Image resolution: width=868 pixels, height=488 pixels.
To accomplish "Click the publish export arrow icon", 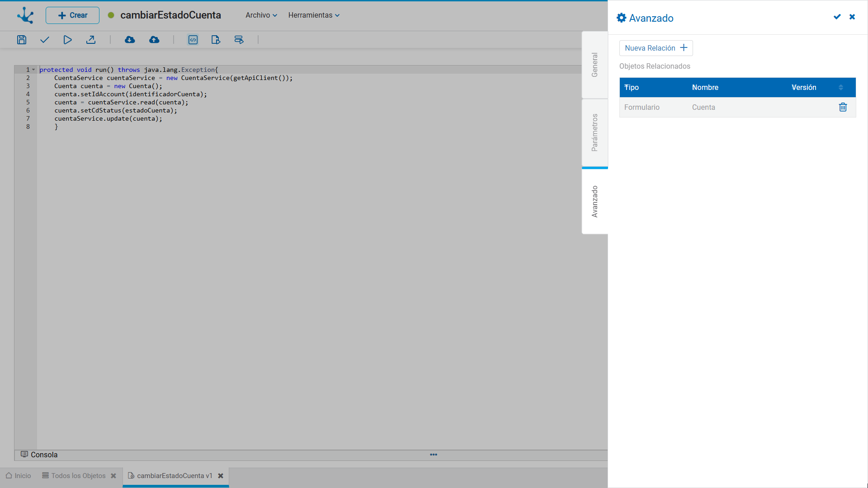I will pos(91,40).
